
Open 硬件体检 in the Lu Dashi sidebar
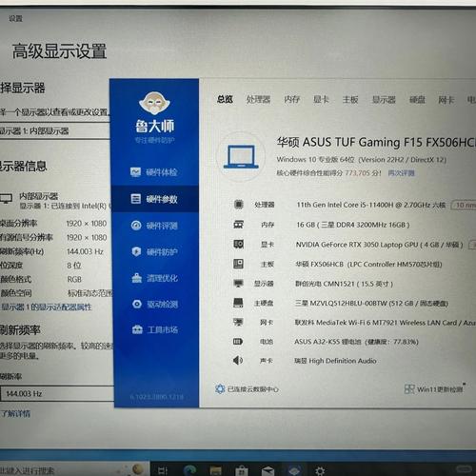click(154, 172)
